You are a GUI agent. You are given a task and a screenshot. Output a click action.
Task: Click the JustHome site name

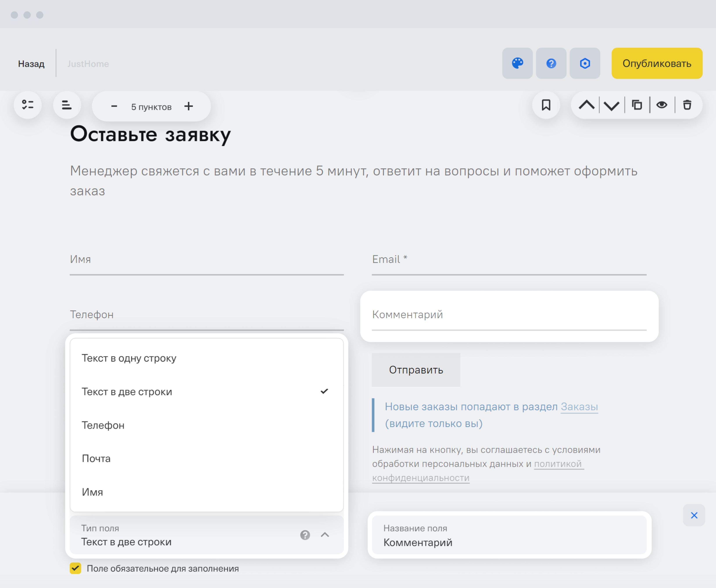[x=88, y=64]
